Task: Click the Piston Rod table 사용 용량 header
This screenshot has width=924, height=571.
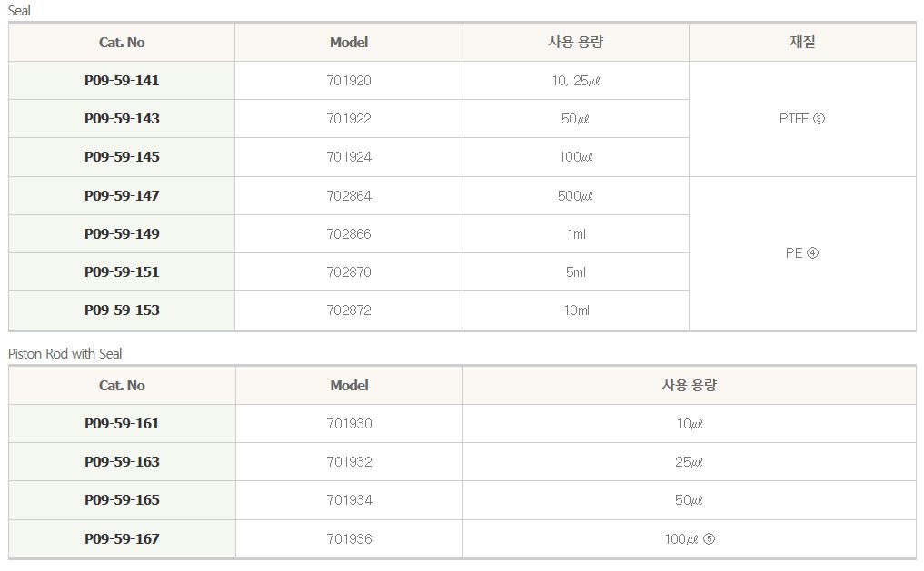Action: point(690,386)
